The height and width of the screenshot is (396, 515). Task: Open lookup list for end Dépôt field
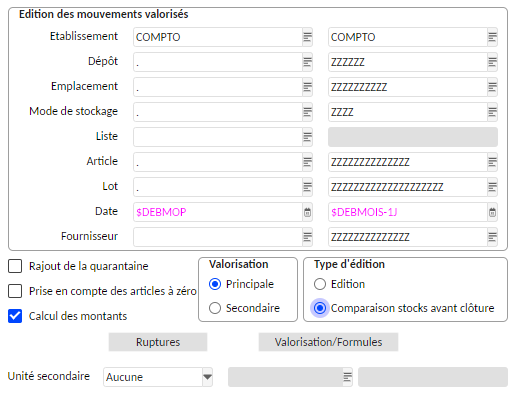[492, 62]
